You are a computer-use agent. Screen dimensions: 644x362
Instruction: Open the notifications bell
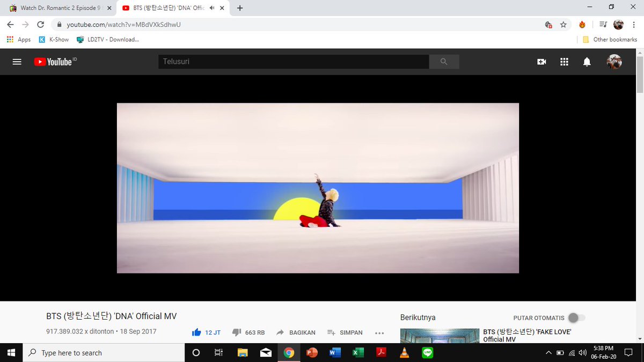pyautogui.click(x=587, y=62)
